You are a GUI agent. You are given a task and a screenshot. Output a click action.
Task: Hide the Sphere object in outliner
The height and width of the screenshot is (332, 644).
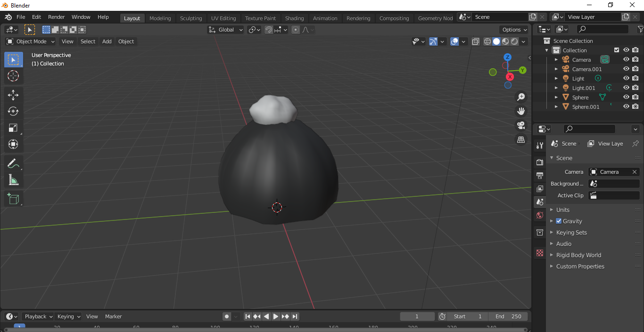click(626, 97)
